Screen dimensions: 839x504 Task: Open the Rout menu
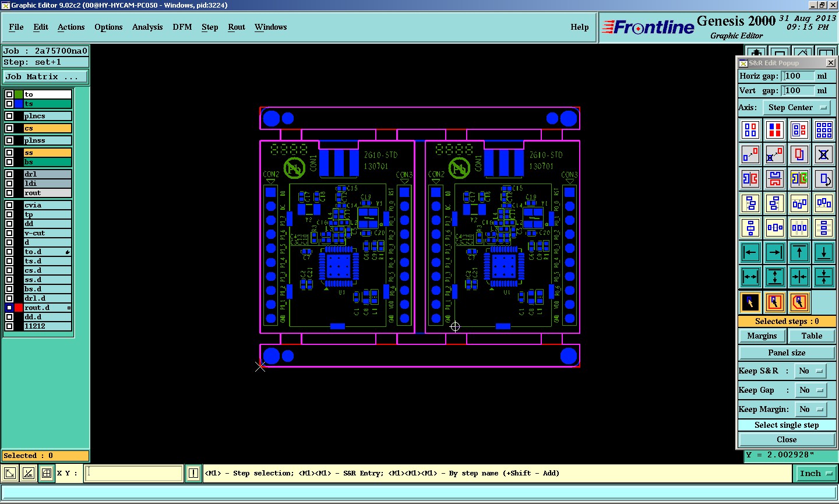[x=237, y=27]
